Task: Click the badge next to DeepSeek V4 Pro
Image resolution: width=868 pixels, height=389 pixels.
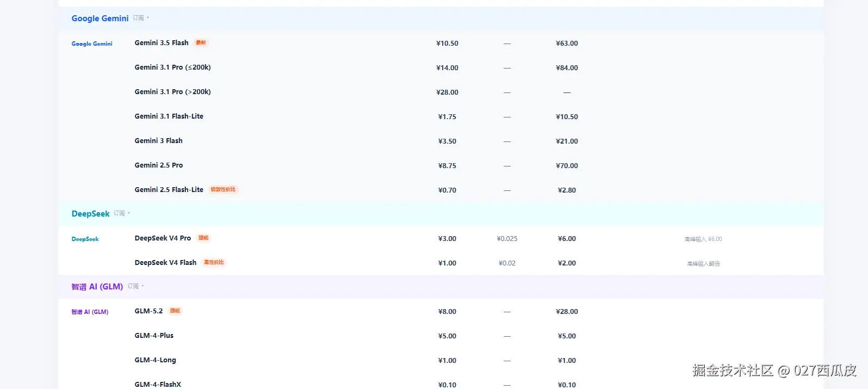Action: pyautogui.click(x=203, y=238)
